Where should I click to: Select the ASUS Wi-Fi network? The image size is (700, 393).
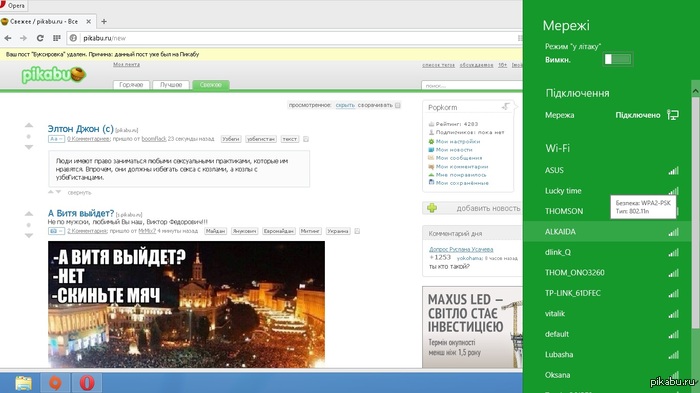coord(608,170)
